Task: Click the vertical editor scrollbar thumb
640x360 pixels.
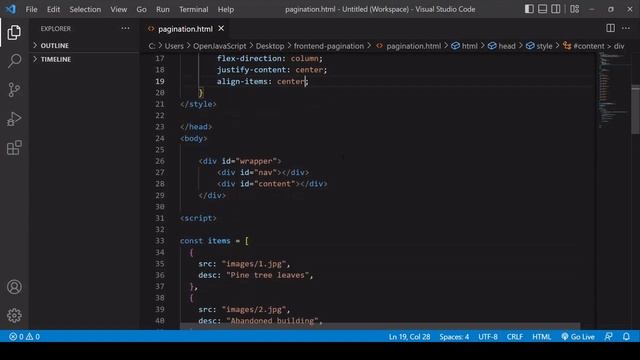Action: pyautogui.click(x=636, y=109)
